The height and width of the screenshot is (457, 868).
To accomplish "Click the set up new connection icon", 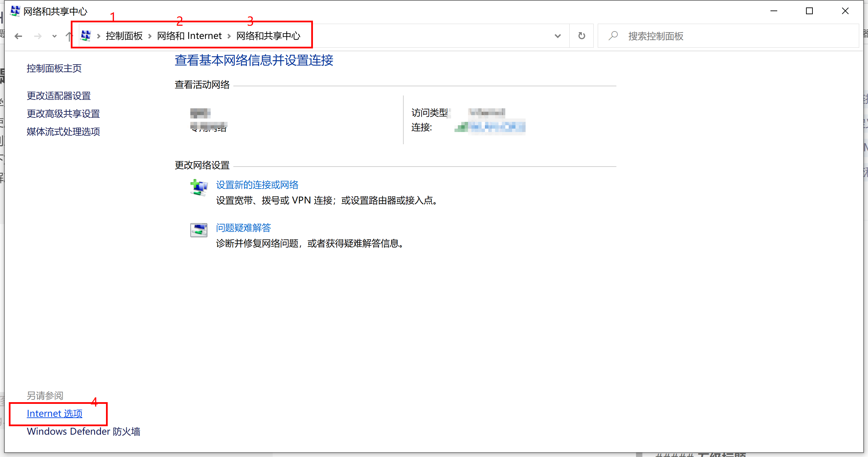I will (199, 187).
